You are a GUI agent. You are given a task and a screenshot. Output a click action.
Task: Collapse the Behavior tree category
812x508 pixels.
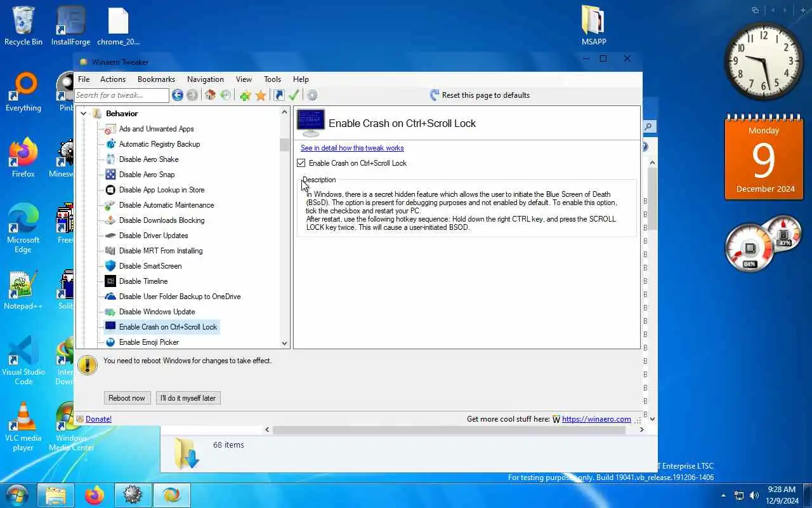coord(83,114)
